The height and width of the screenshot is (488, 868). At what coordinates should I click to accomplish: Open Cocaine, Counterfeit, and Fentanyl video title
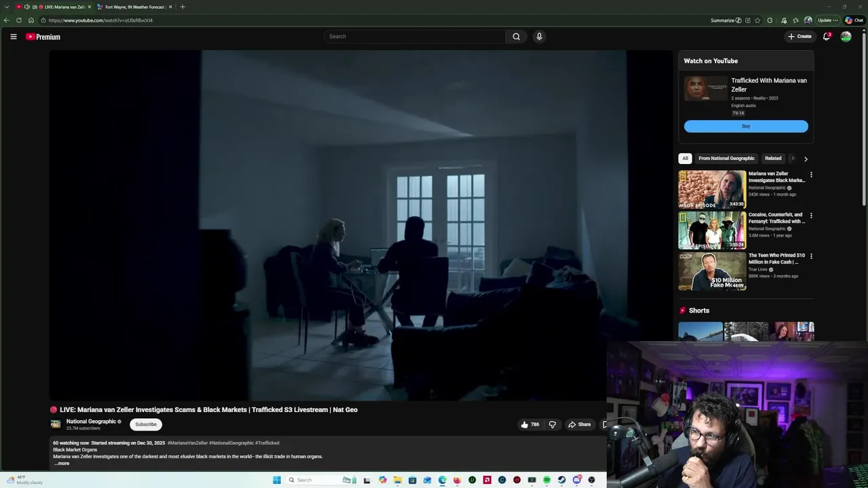coord(776,218)
